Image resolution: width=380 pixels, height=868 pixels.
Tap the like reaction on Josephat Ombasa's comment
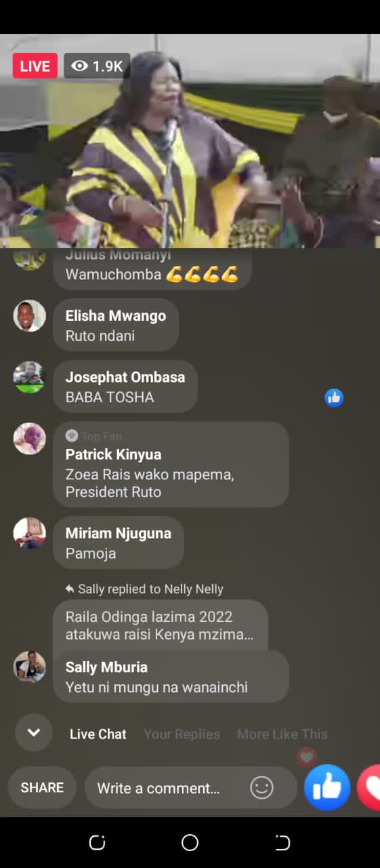click(x=334, y=398)
